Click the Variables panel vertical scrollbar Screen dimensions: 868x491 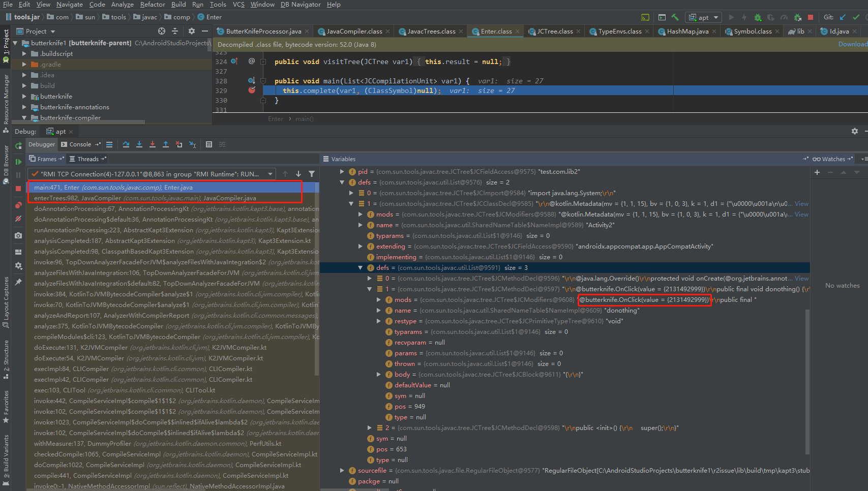tap(807, 381)
